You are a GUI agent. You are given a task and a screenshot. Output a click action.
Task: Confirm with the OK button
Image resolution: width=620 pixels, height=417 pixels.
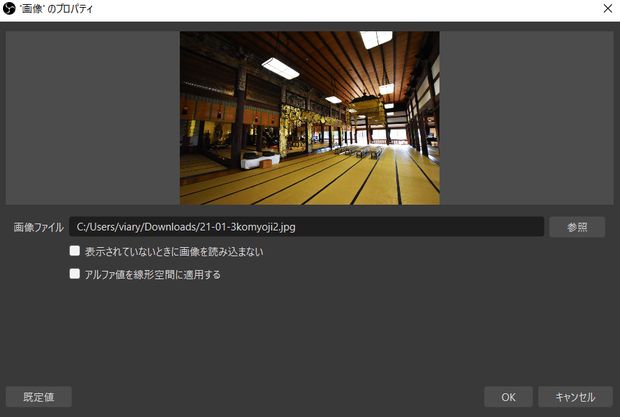pos(508,397)
